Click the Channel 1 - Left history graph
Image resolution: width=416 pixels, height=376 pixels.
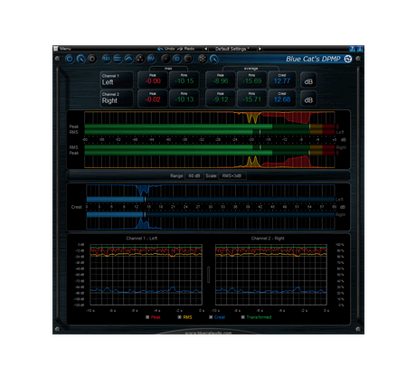pos(146,274)
